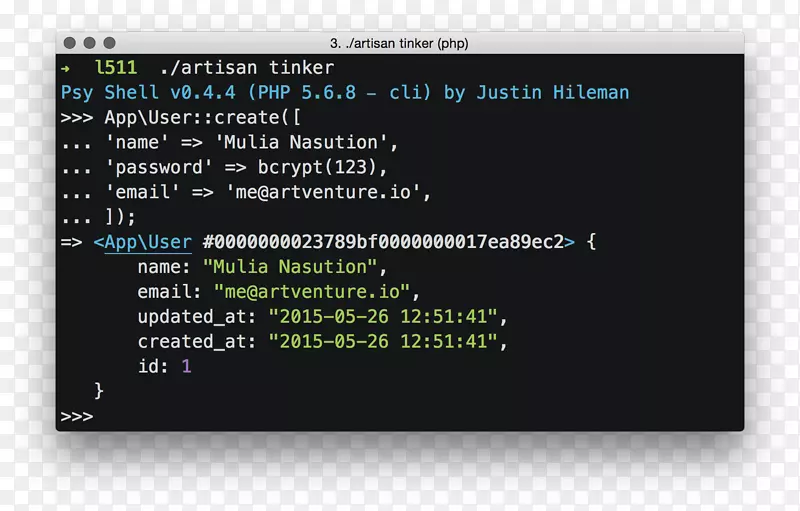Click the empty '>>>' prompt at bottom
The width and height of the screenshot is (800, 511).
[77, 417]
